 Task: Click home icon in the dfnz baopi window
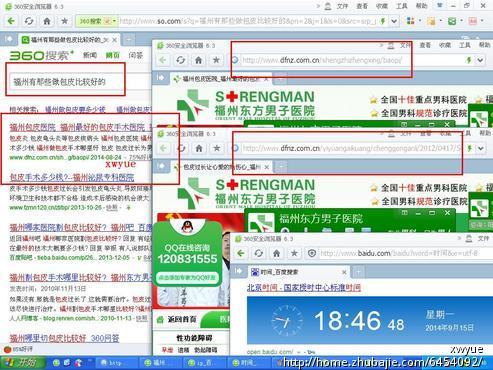[x=199, y=60]
